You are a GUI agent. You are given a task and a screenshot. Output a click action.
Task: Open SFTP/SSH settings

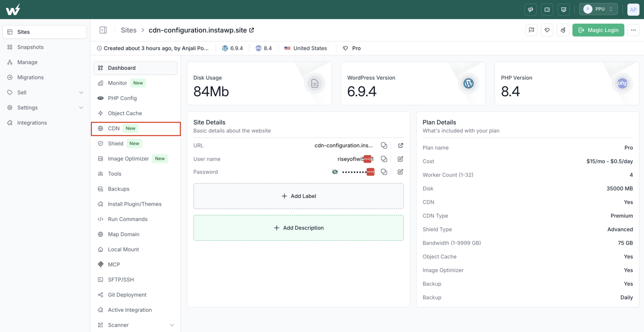(x=135, y=280)
